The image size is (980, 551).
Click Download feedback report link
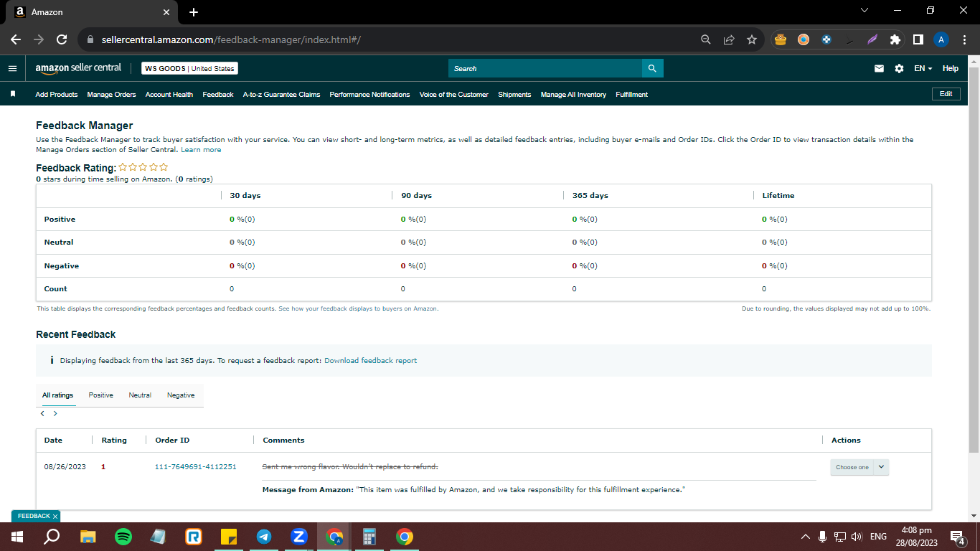click(370, 361)
